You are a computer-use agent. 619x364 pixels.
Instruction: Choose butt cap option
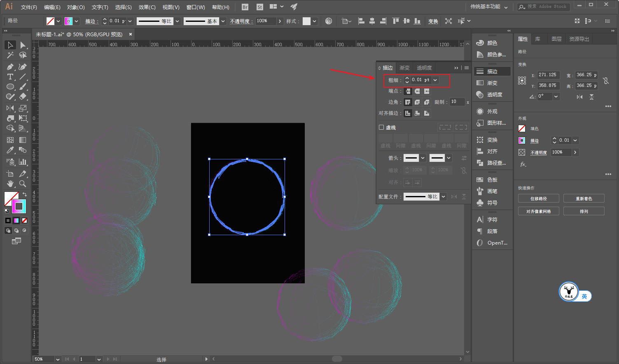click(408, 91)
